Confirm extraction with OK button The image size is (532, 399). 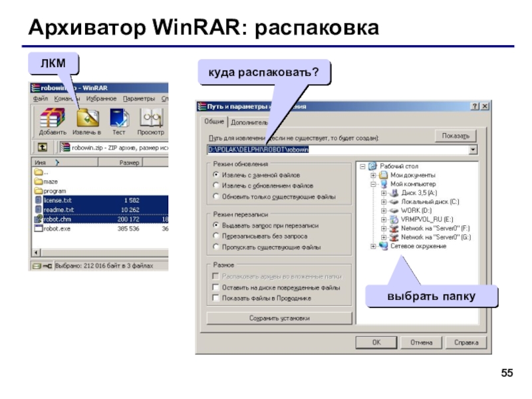point(376,342)
